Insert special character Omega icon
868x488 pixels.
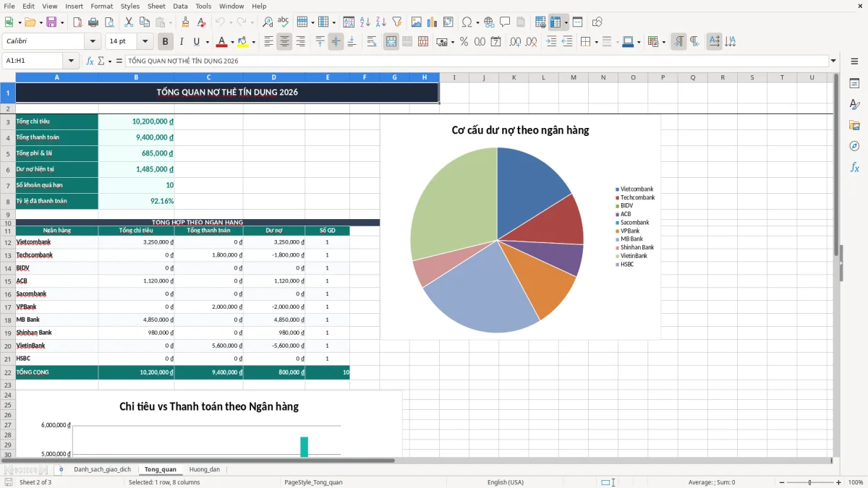point(467,22)
